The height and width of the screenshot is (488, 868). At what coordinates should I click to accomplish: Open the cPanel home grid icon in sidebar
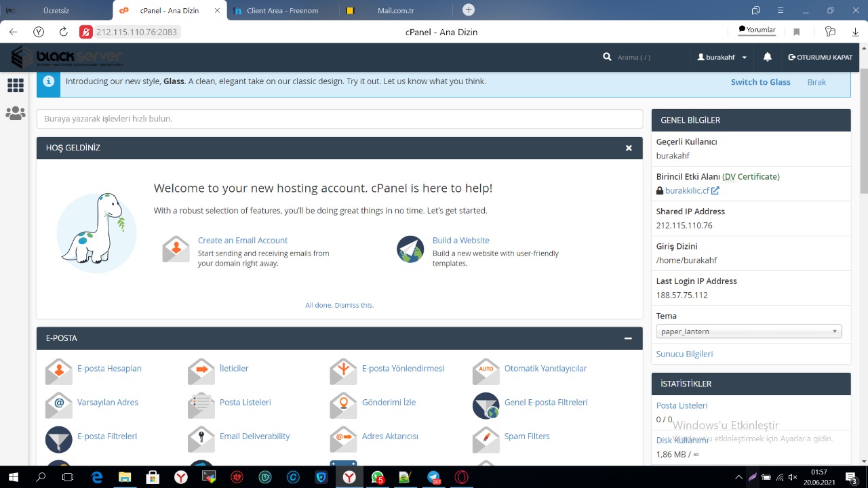point(15,85)
